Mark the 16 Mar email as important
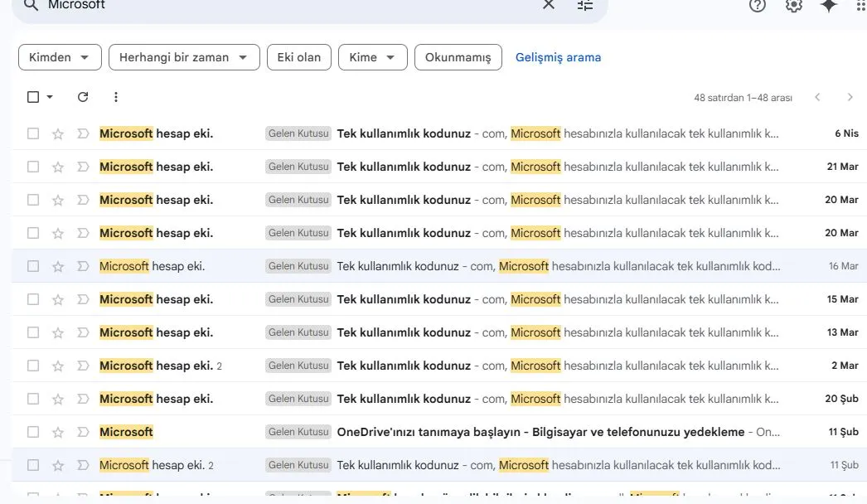867x504 pixels. (x=83, y=266)
